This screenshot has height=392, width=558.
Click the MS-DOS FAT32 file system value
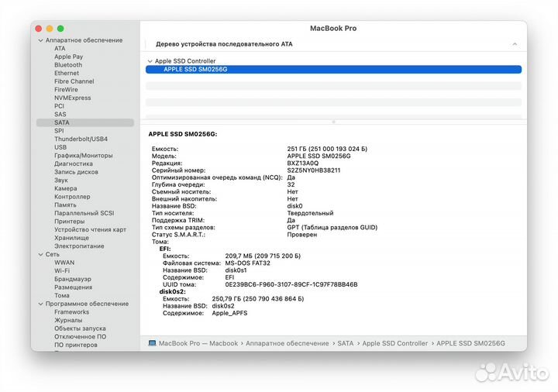(x=247, y=263)
